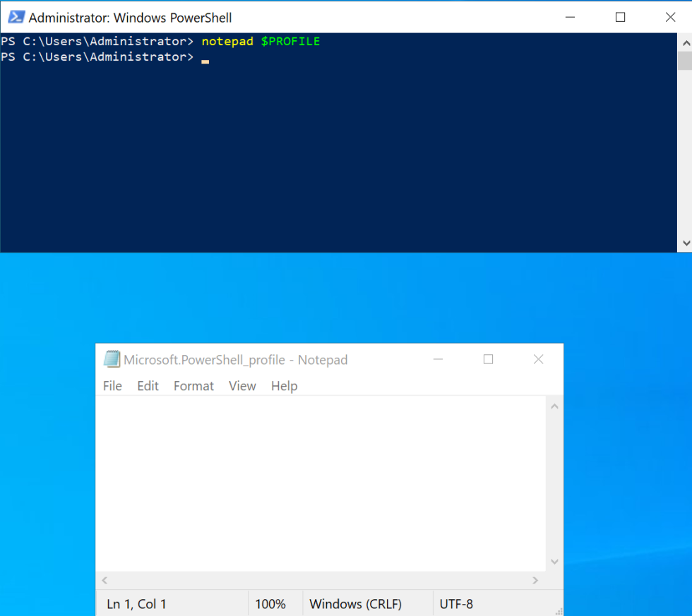Click the resize grip in Notepad's corner
Viewport: 692px width, 616px height.
point(560,610)
